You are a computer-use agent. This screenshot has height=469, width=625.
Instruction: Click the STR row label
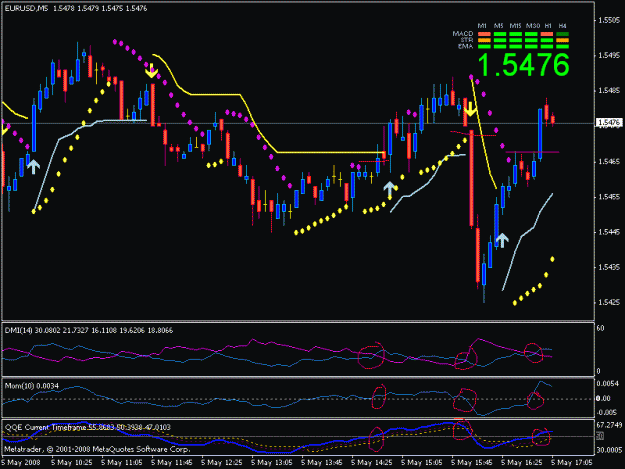(x=467, y=40)
